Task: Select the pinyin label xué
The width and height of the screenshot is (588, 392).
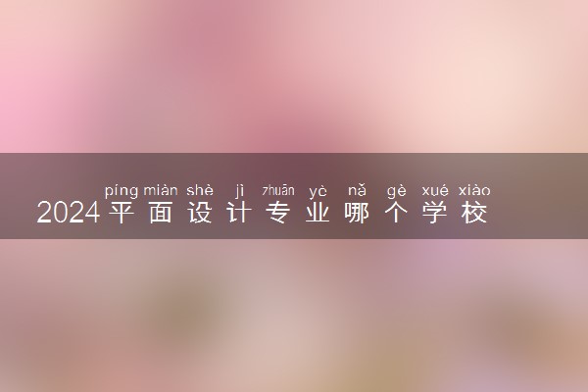Action: [x=435, y=190]
